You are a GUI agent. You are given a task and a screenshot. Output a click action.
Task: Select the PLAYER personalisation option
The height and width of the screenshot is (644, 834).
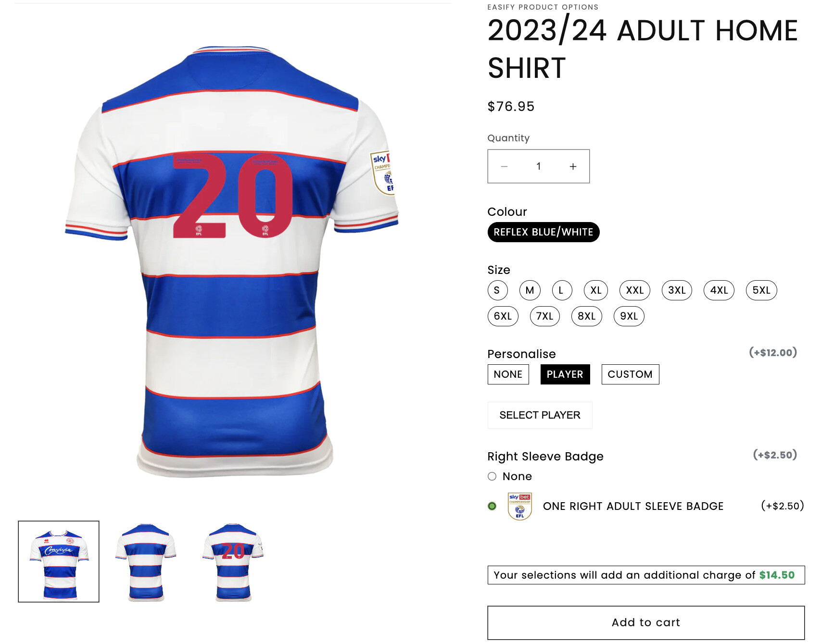coord(565,374)
